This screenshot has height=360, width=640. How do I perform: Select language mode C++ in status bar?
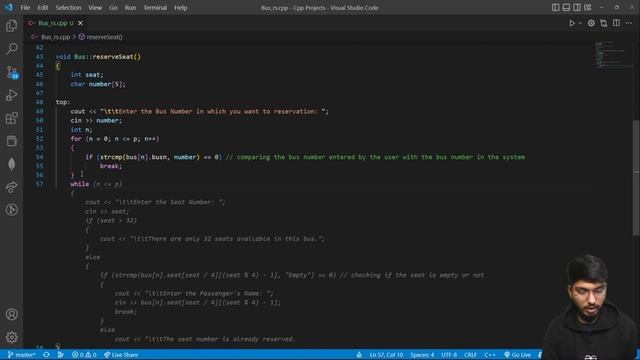pyautogui.click(x=490, y=355)
